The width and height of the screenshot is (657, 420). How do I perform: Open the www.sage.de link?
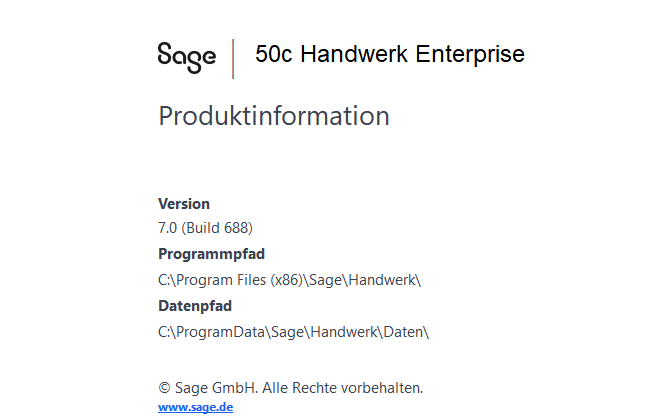[x=196, y=407]
